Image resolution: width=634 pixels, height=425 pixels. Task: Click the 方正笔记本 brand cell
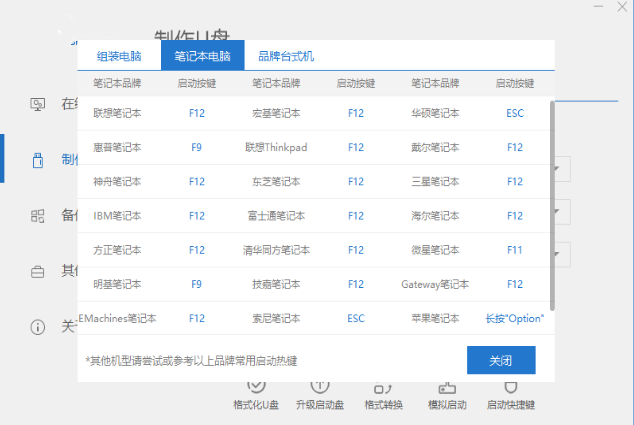117,250
